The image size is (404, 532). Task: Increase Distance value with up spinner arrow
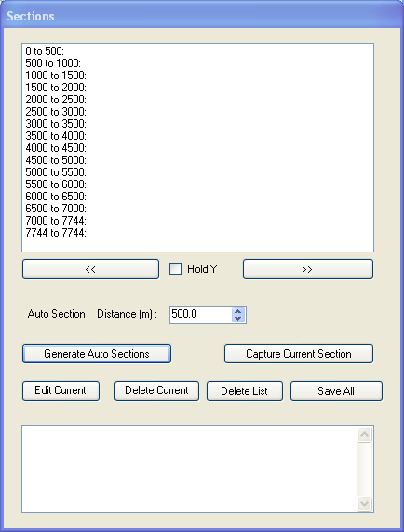[x=238, y=311]
